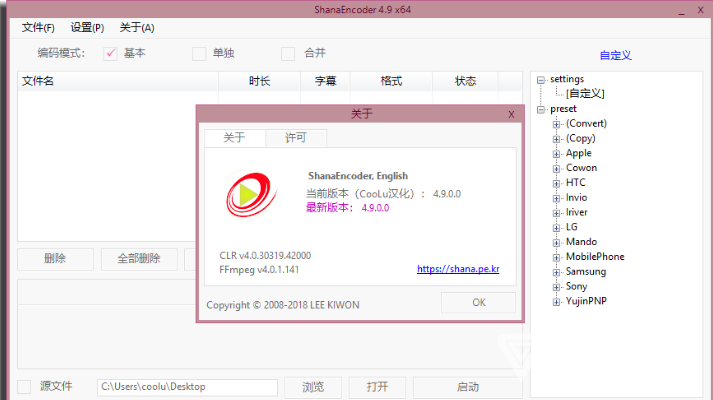Switch to the 许可 tab in dialog

tap(296, 138)
